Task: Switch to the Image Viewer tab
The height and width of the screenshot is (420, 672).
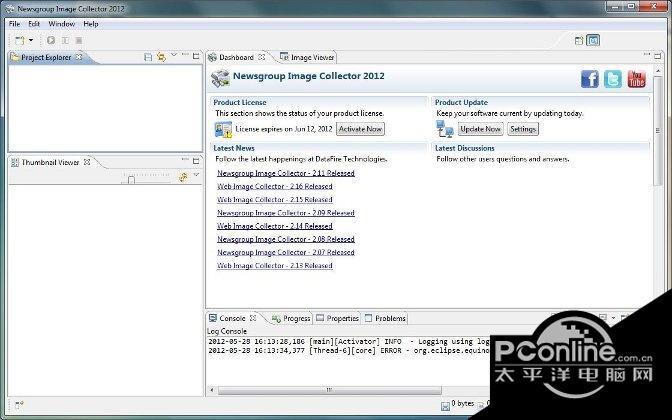Action: [x=307, y=57]
